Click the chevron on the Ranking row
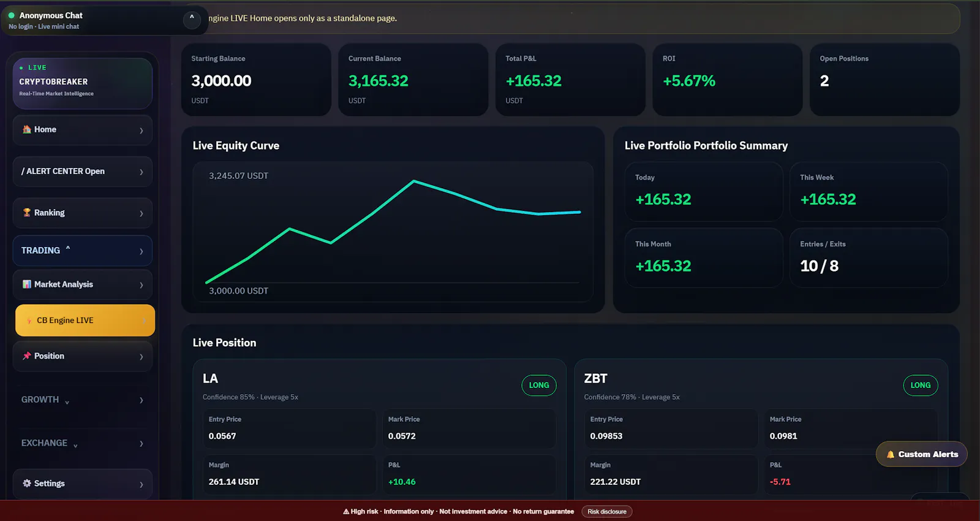This screenshot has height=521, width=980. tap(141, 213)
